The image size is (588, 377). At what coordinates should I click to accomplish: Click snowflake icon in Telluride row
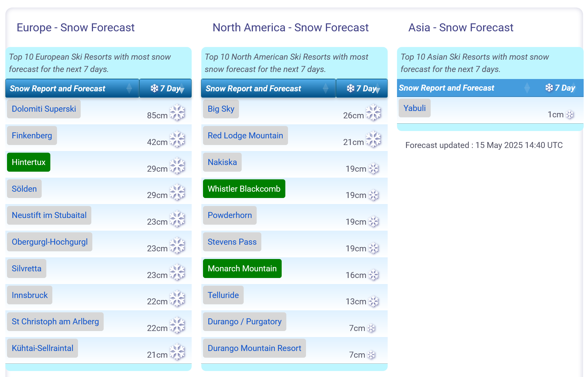tap(373, 302)
